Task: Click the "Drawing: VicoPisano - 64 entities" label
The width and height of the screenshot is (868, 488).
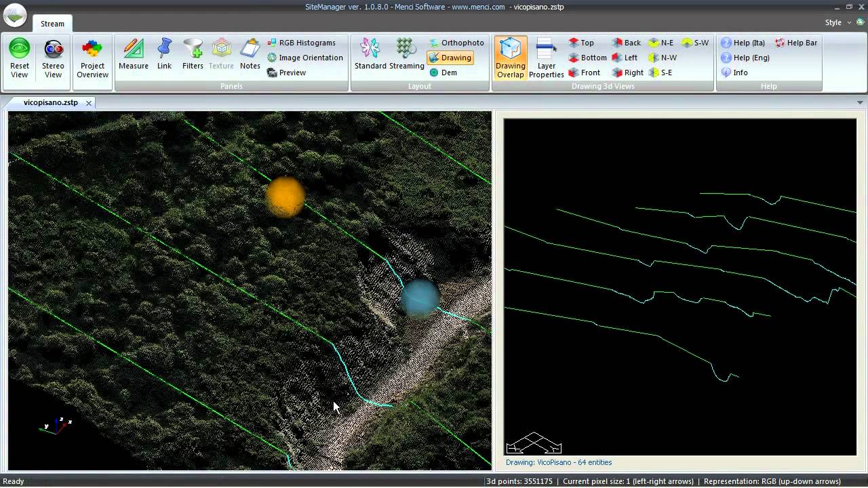Action: click(x=559, y=462)
